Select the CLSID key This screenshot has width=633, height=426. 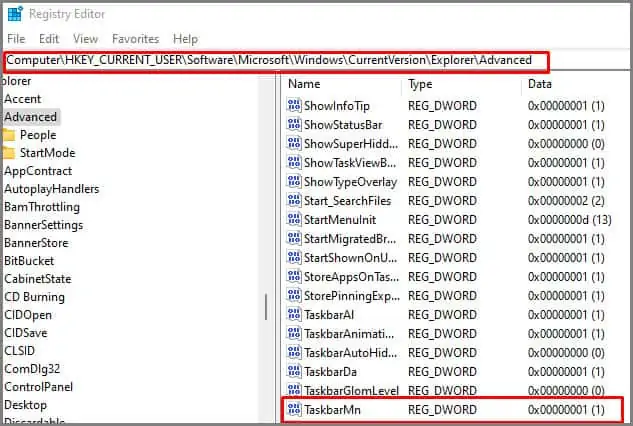[19, 350]
